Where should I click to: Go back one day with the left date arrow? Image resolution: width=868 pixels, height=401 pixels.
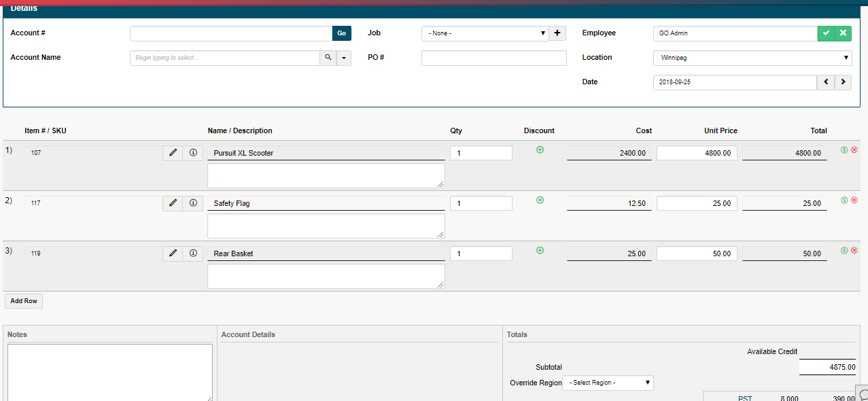click(x=825, y=82)
